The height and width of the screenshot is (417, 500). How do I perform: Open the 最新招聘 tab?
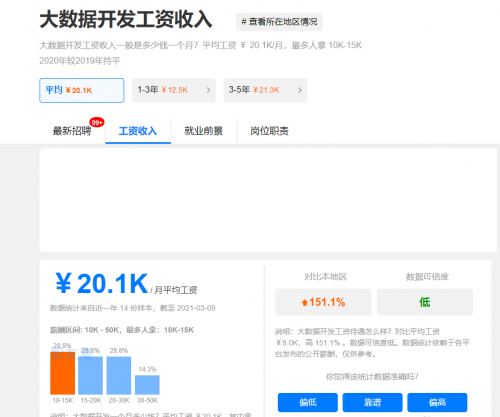pos(72,131)
